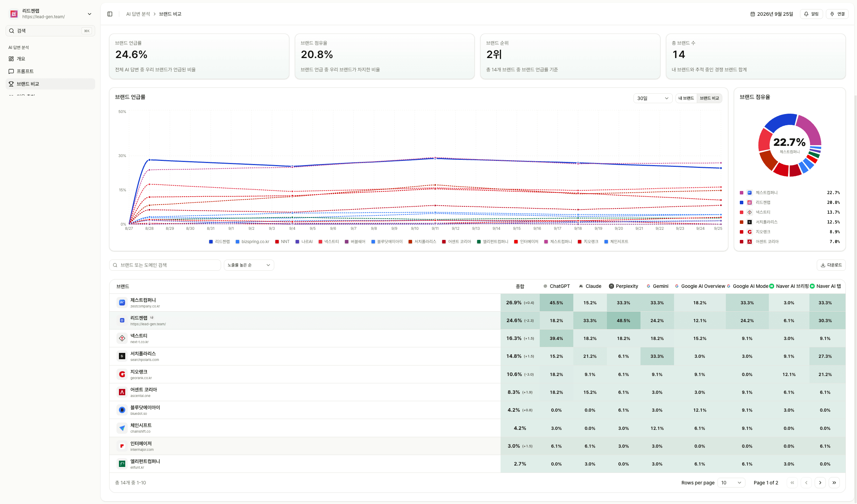Image resolution: width=857 pixels, height=504 pixels.
Task: Click the 브랜드 비교 breadcrumb
Action: [170, 14]
